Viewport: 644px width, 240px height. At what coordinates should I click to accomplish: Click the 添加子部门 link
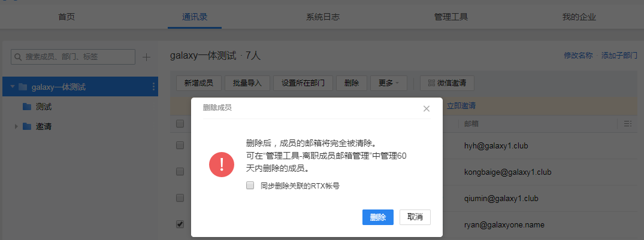pyautogui.click(x=619, y=56)
